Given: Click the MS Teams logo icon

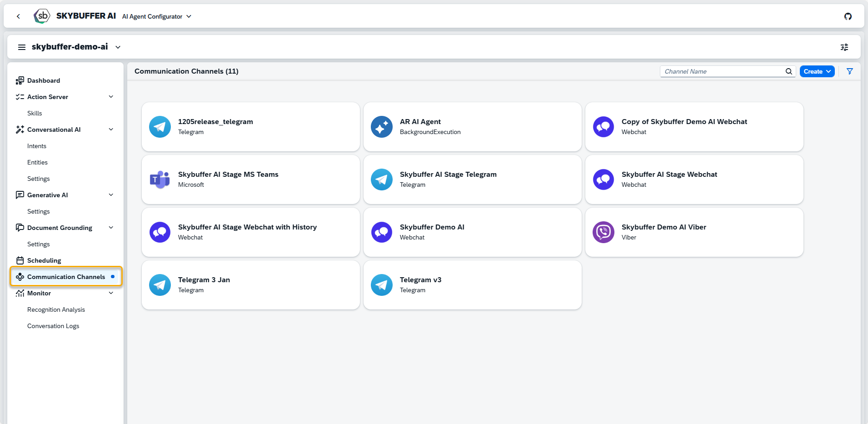Looking at the screenshot, I should pos(160,180).
